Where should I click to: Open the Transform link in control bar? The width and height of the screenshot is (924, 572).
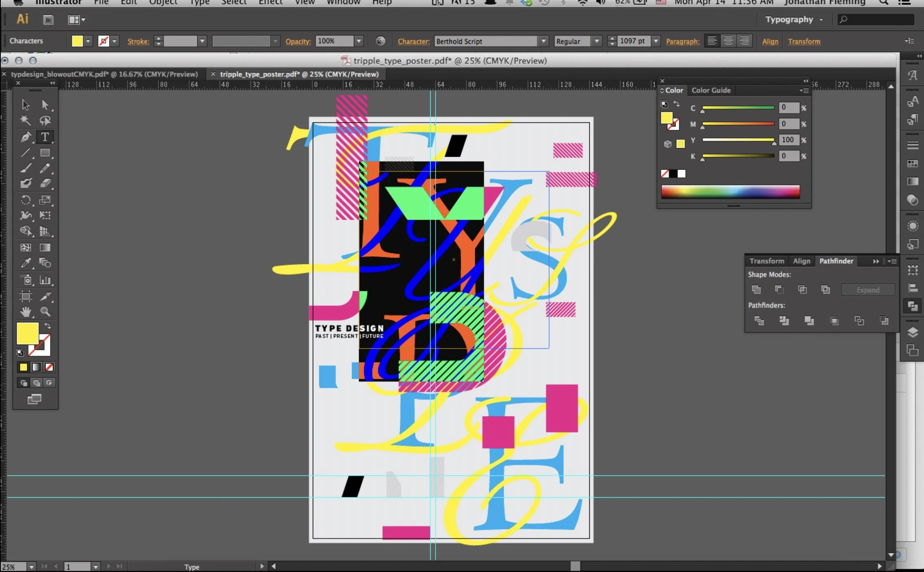804,41
